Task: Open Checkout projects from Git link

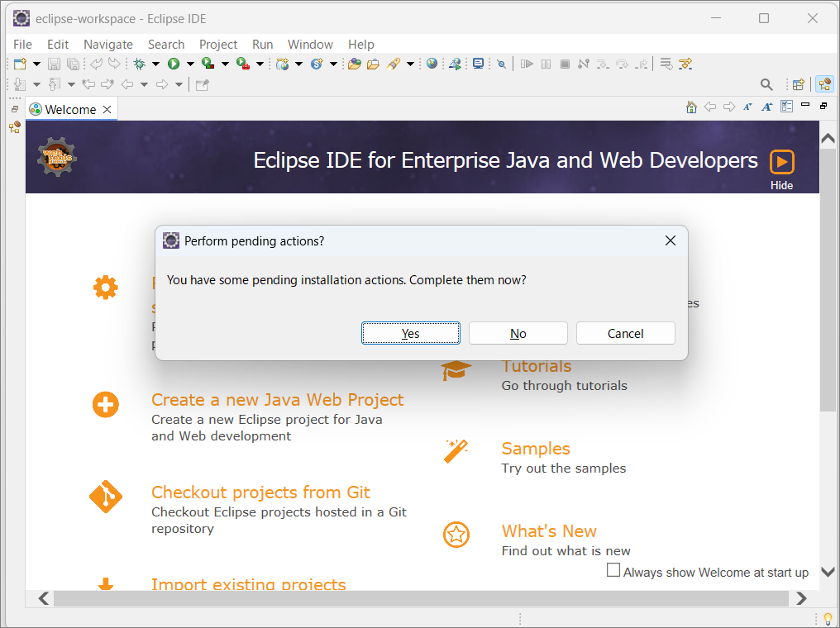Action: [x=260, y=492]
